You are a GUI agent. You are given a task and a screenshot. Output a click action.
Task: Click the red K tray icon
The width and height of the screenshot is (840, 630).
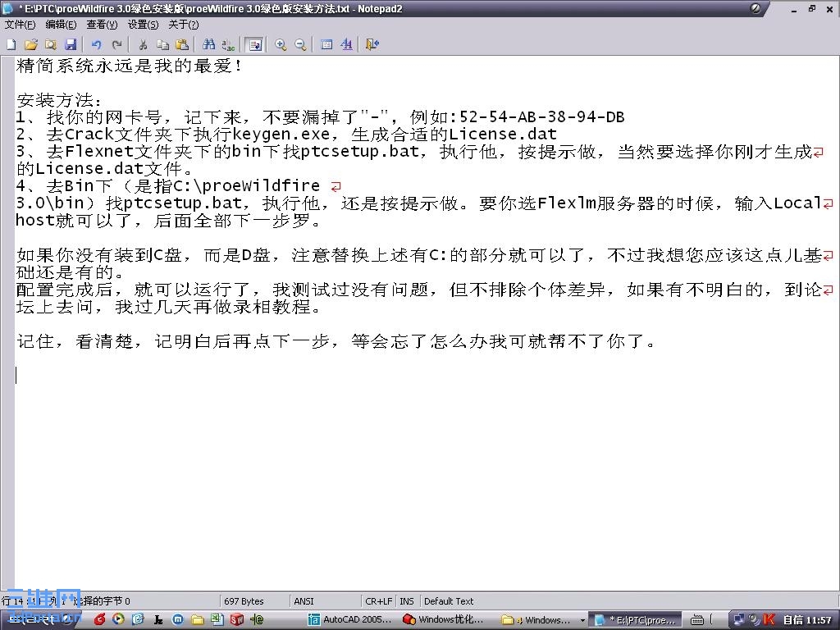coord(769,620)
